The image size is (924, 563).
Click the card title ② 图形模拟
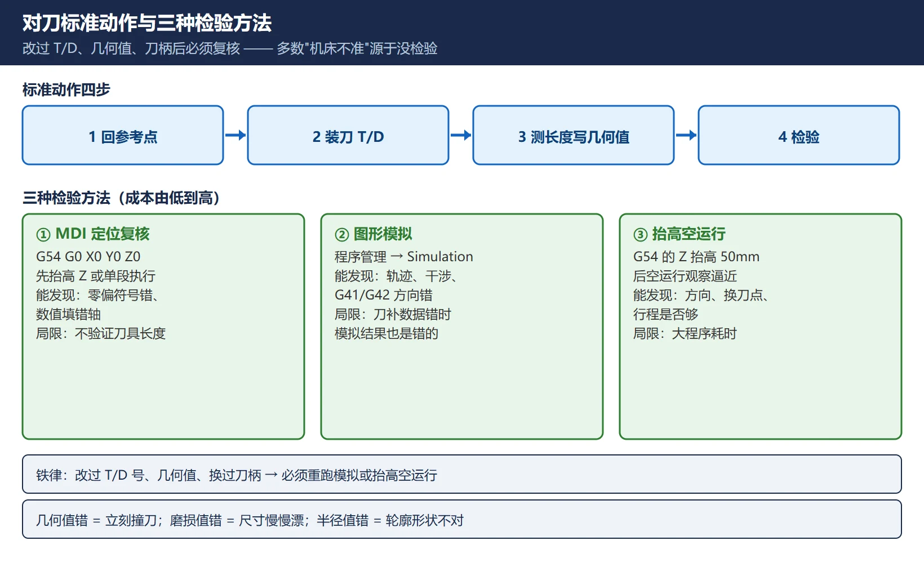pyautogui.click(x=374, y=234)
